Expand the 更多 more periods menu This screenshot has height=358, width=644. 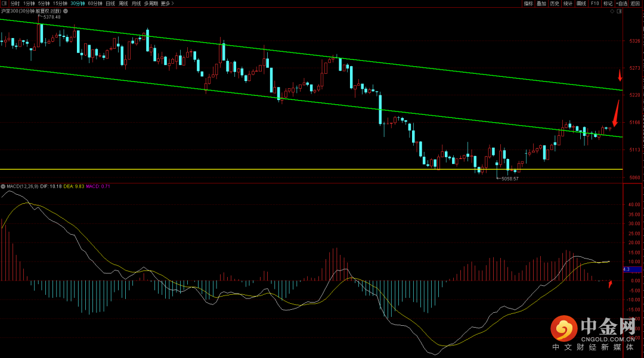point(167,4)
